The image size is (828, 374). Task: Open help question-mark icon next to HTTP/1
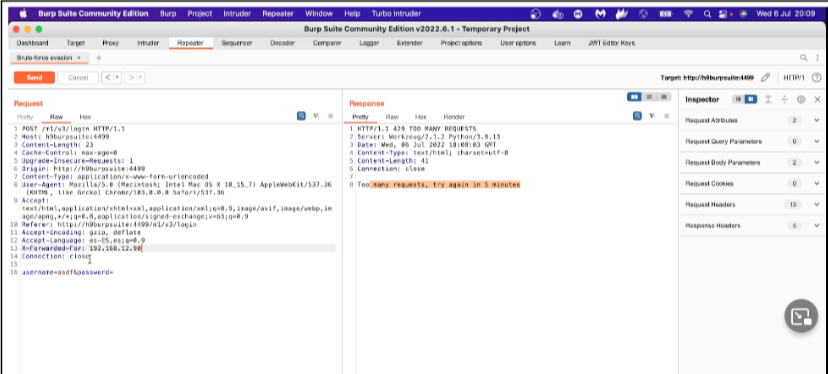(x=816, y=78)
